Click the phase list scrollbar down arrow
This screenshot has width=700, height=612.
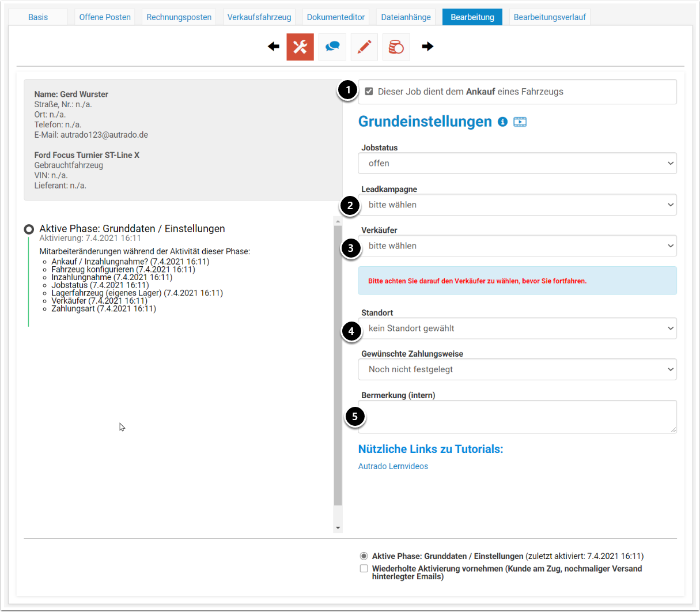[x=338, y=528]
